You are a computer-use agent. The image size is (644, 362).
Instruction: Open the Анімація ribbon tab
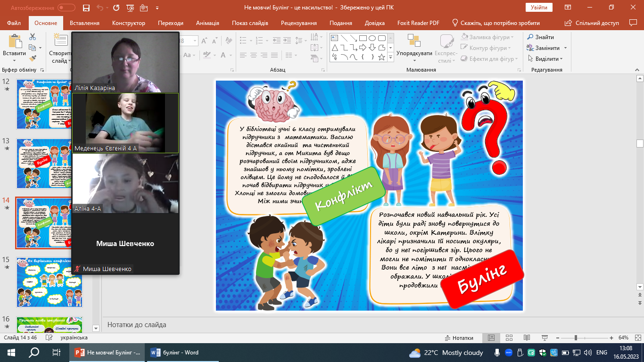tap(207, 23)
